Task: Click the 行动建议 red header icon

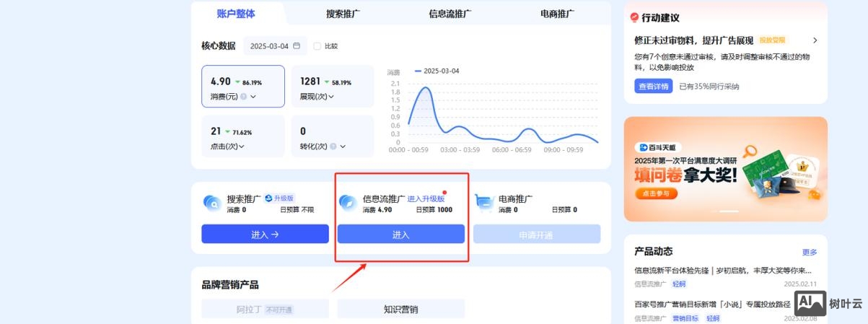Action: (x=635, y=17)
